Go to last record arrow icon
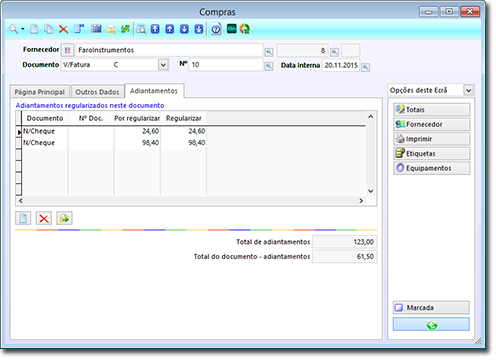The width and height of the screenshot is (496, 361). coord(199,29)
